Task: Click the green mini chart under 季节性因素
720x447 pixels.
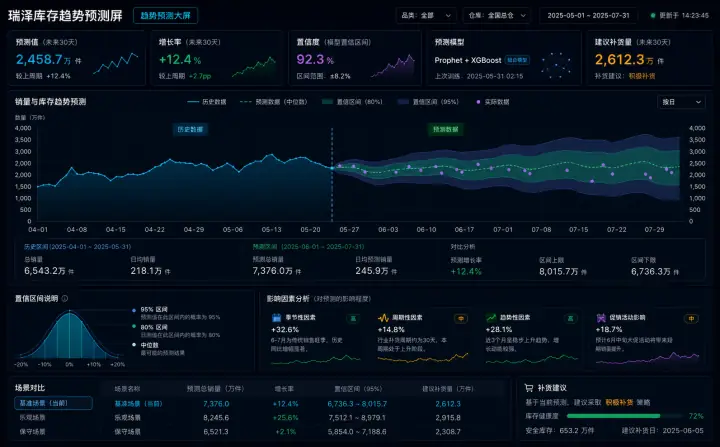Action: pos(316,359)
